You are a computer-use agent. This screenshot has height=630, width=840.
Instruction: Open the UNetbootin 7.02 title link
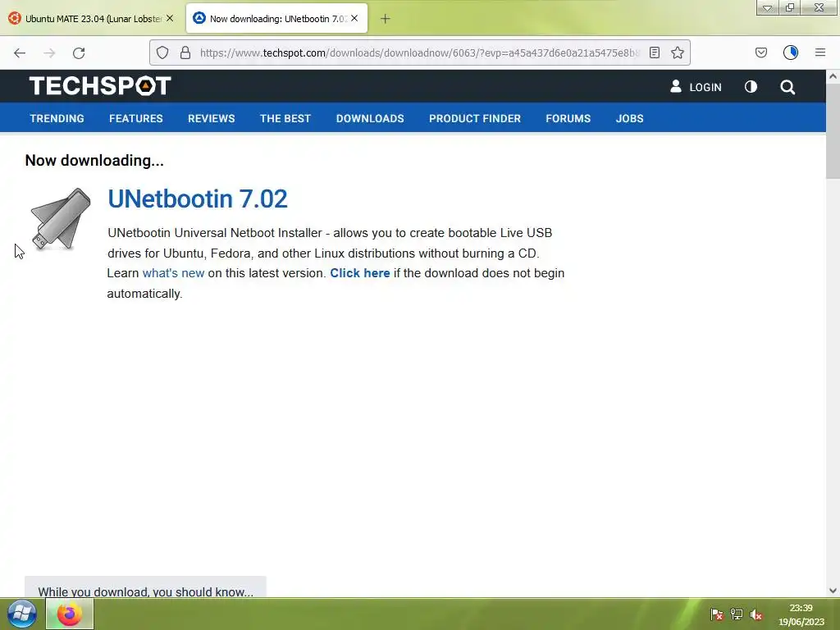pos(198,199)
